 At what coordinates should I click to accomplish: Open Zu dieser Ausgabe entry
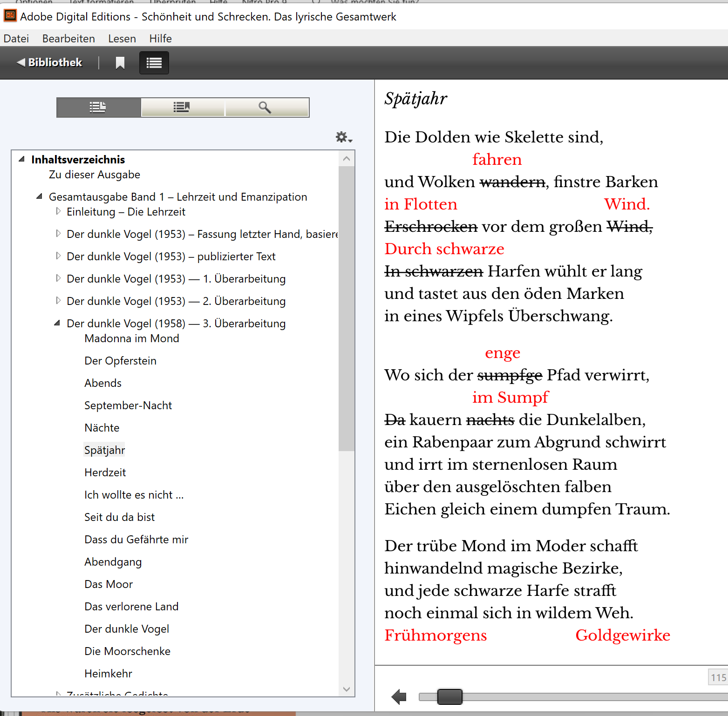tap(95, 175)
